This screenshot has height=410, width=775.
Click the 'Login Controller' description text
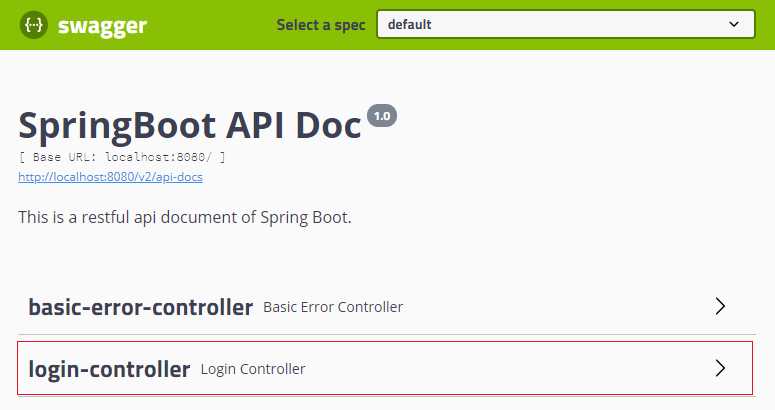coord(253,369)
